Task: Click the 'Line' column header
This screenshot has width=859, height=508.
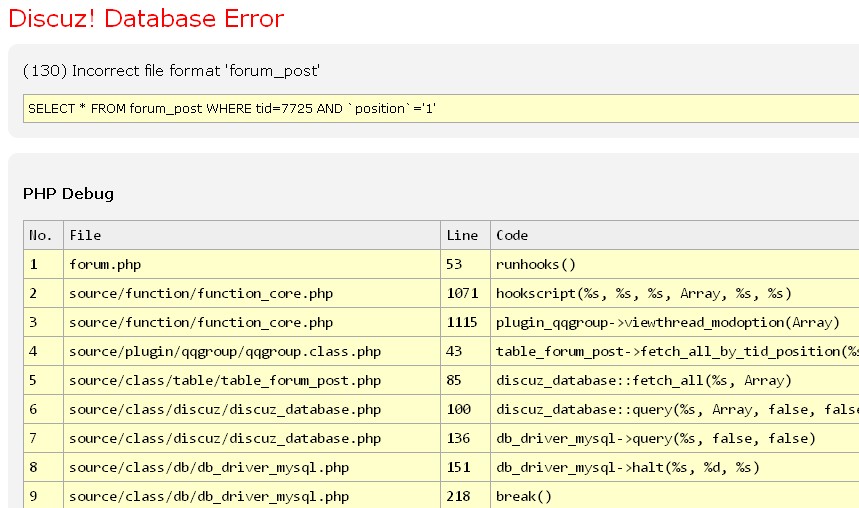Action: 465,235
